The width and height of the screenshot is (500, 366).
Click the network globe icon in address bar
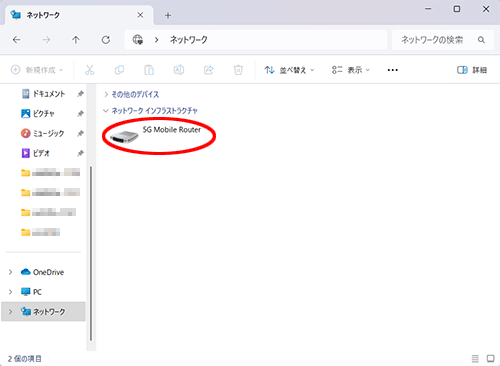(138, 40)
